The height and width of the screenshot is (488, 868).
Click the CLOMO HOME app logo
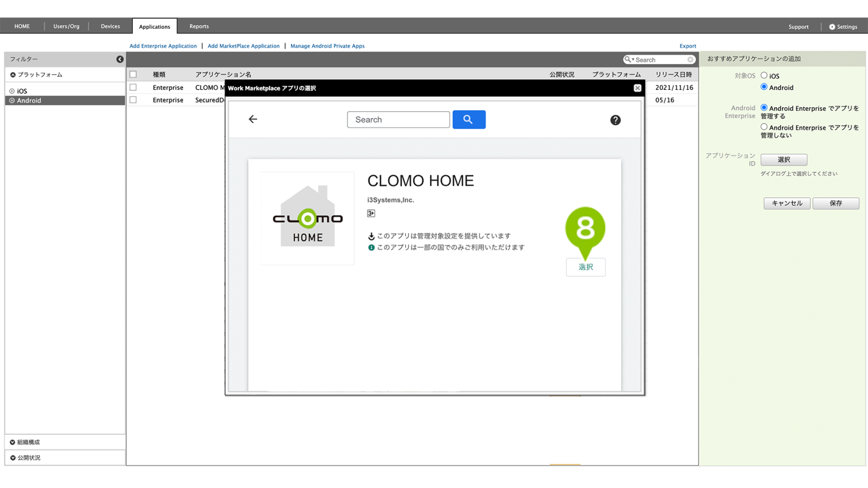coord(307,218)
